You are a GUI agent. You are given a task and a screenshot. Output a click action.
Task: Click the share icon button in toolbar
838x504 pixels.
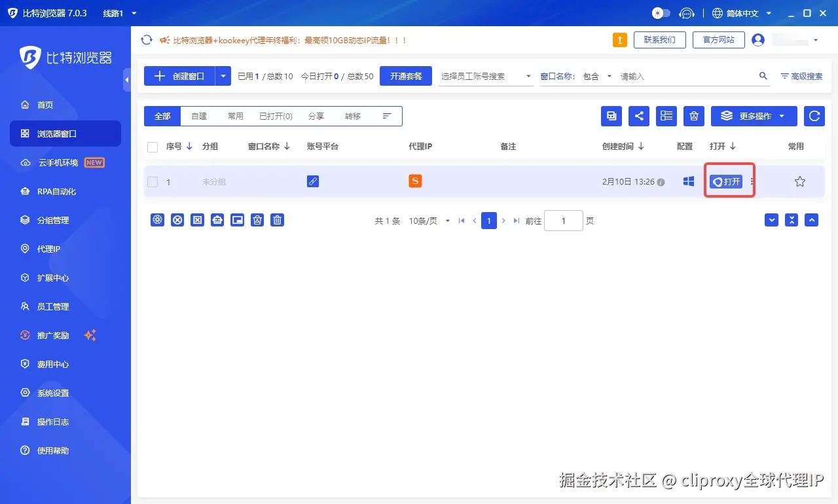pyautogui.click(x=639, y=116)
